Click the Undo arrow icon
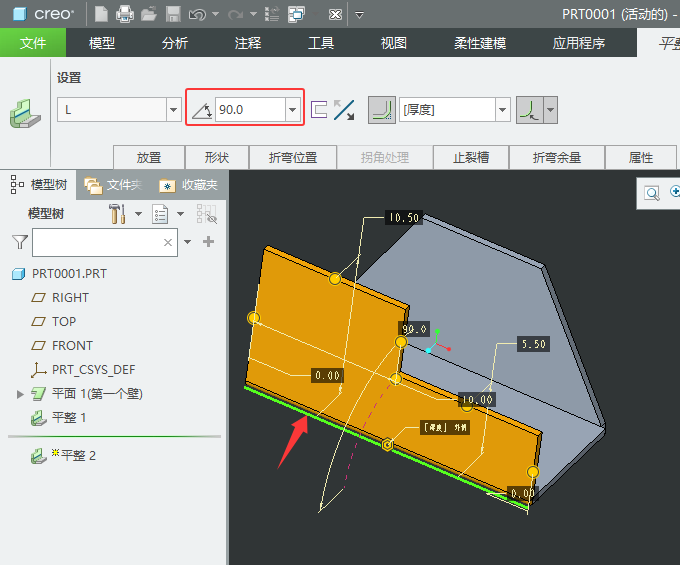Screen dimensions: 680x565 tap(197, 15)
